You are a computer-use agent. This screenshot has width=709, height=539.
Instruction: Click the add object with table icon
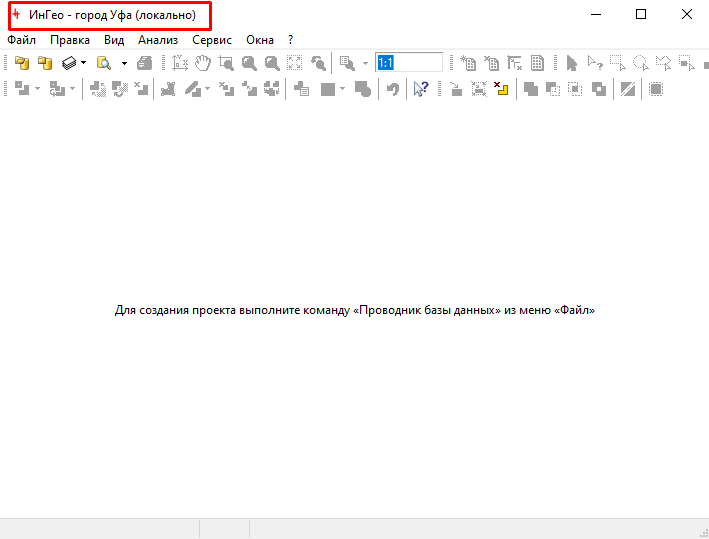(302, 89)
